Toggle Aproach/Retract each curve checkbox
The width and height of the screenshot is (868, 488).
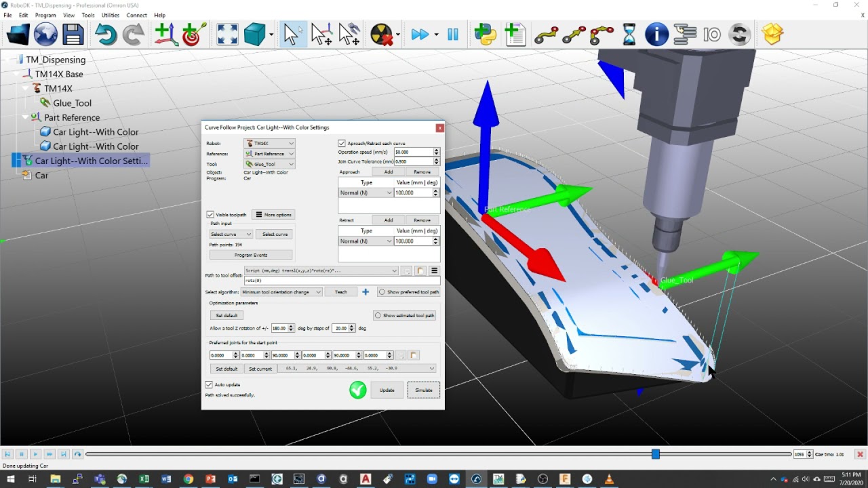coord(342,144)
